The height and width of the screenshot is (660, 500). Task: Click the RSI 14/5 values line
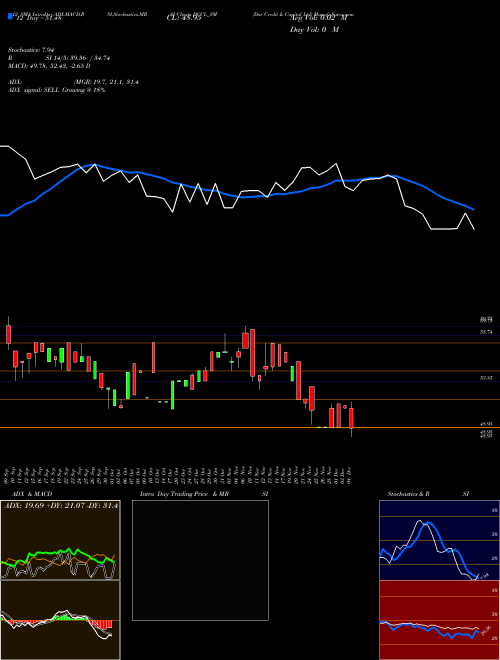coord(59,58)
